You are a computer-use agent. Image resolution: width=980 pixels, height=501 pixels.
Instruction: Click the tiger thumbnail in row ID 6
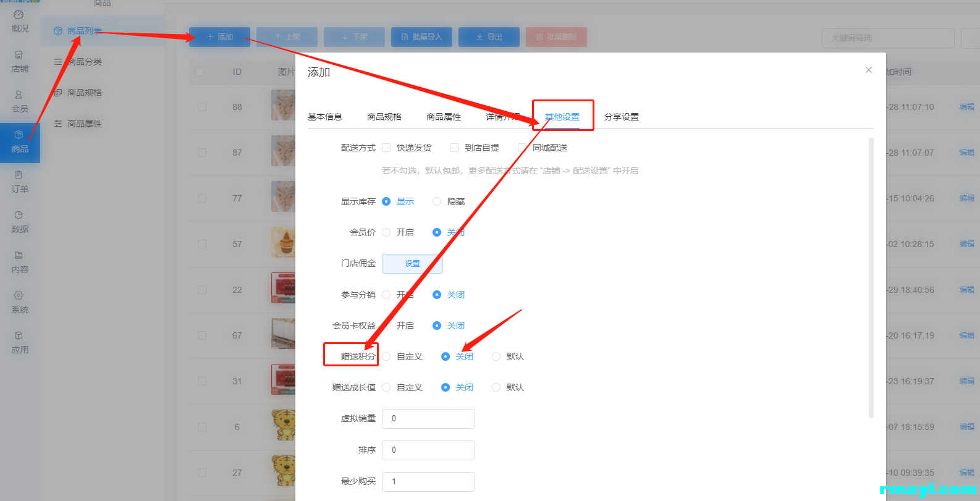click(284, 426)
